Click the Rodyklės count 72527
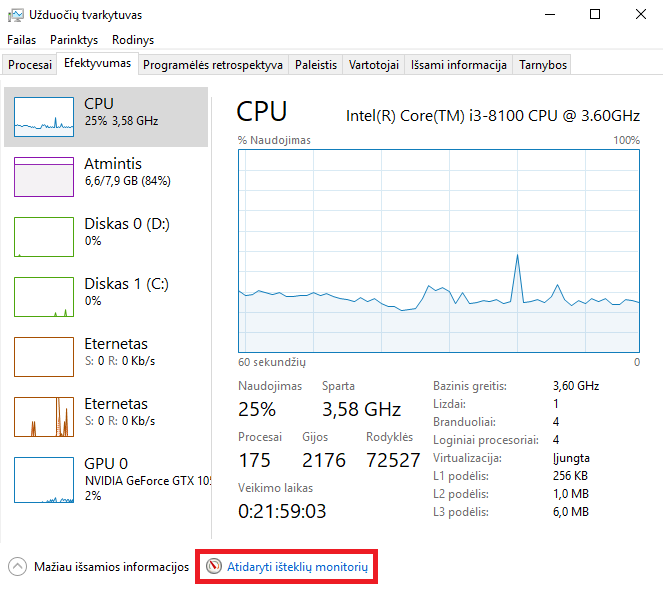 pyautogui.click(x=393, y=460)
